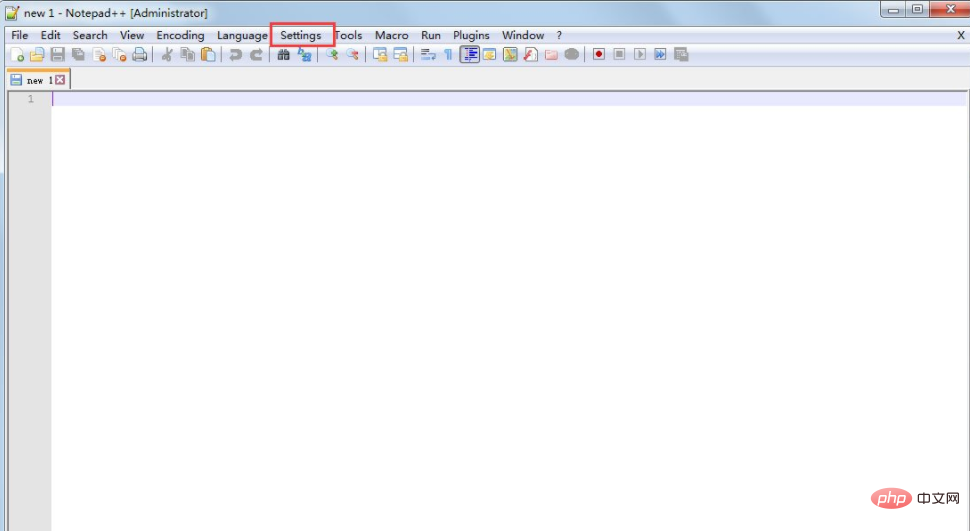The width and height of the screenshot is (970, 531).
Task: Start macro recording with red dot
Action: 598,54
